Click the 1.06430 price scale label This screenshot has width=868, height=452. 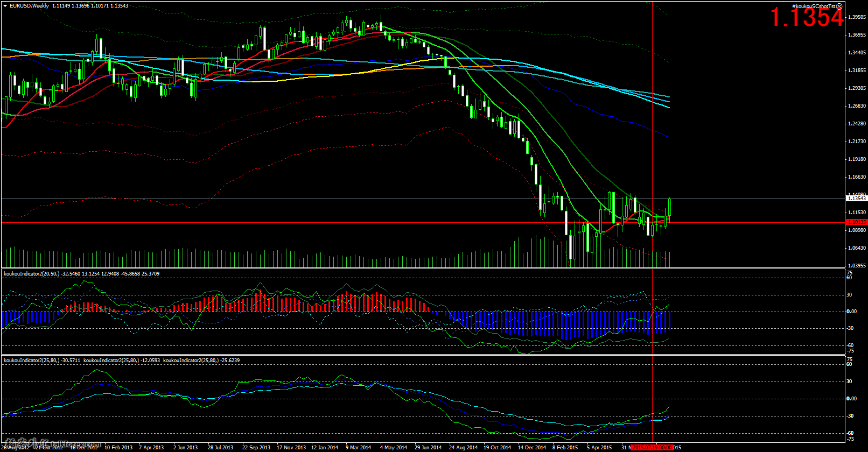tap(857, 248)
